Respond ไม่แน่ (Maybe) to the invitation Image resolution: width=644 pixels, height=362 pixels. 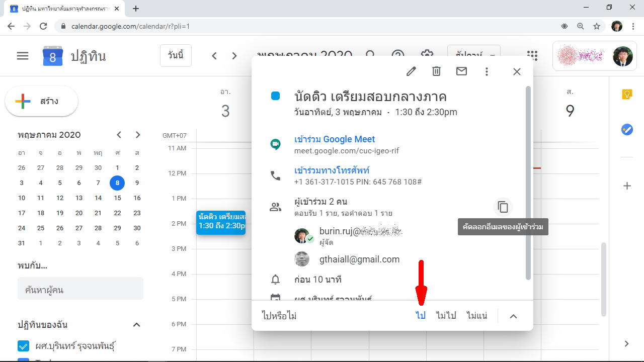click(476, 316)
